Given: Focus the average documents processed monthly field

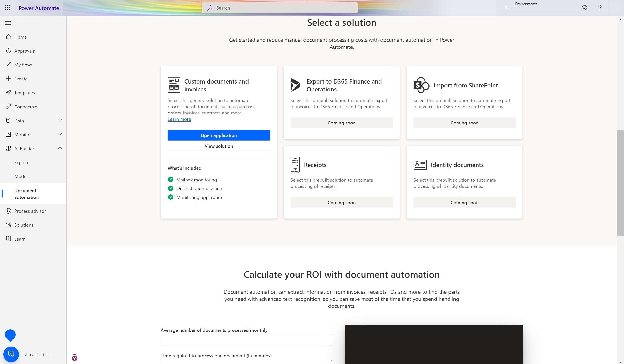Looking at the screenshot, I should click(x=246, y=340).
